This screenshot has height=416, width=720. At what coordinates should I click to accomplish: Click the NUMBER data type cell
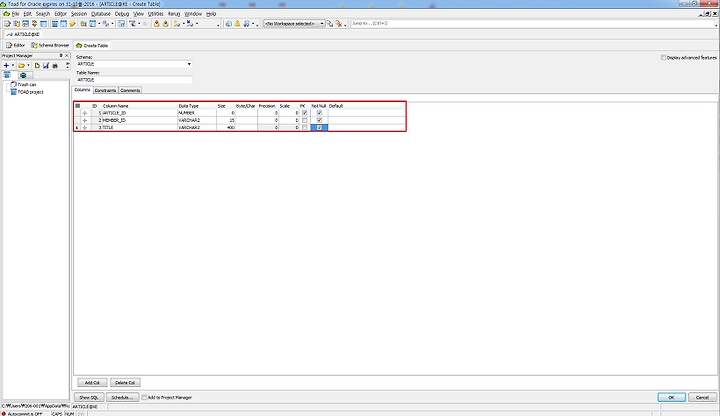(x=197, y=113)
